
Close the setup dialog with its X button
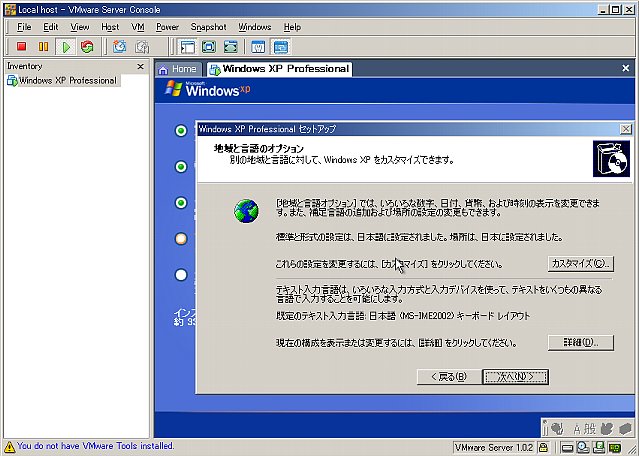(x=626, y=129)
